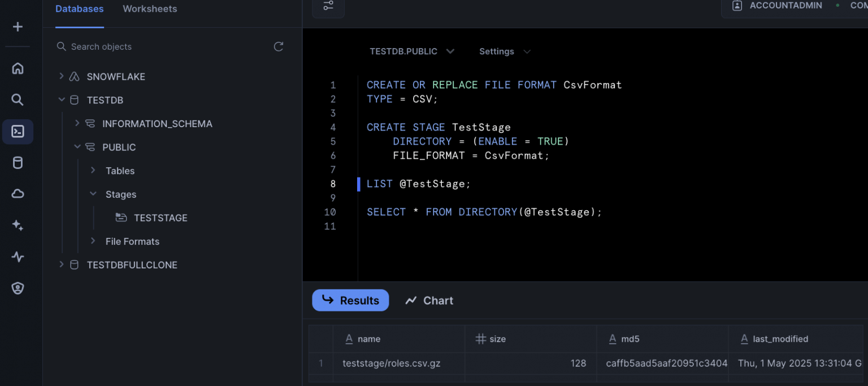
Task: Refresh the database objects list
Action: [278, 47]
